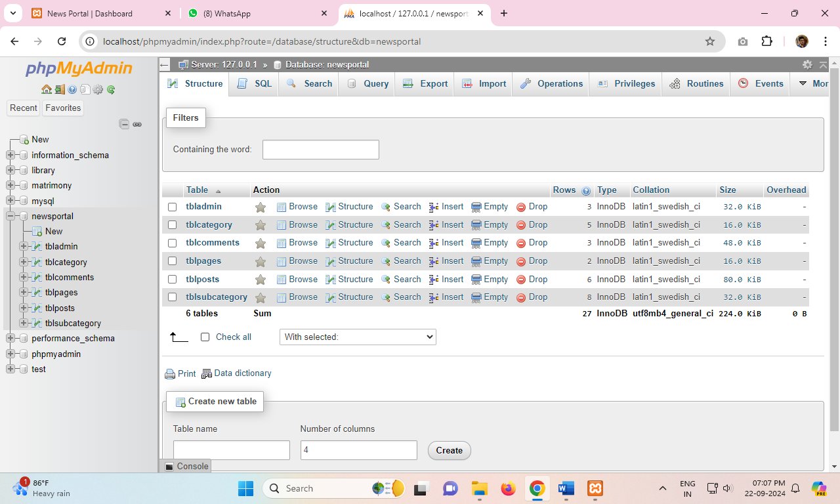The width and height of the screenshot is (840, 504).
Task: Switch to the SQL tab
Action: [256, 84]
